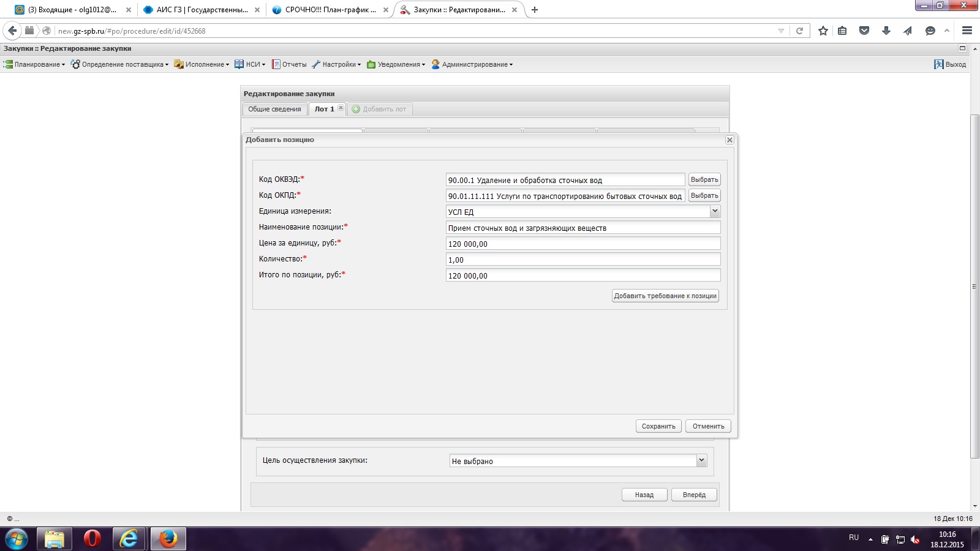Open a new browser tab
This screenshot has height=551, width=980.
pos(535,10)
